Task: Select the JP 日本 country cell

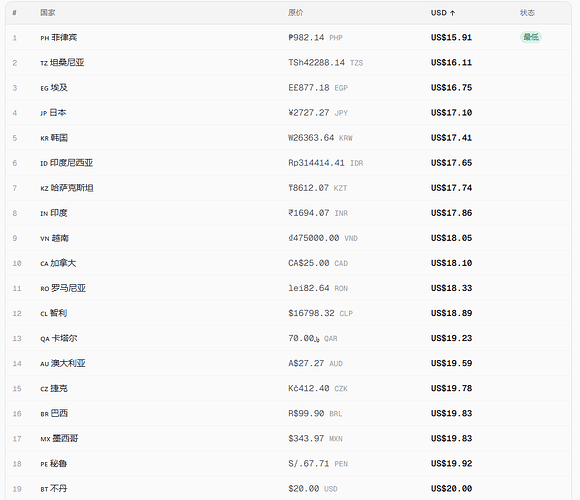Action: tap(53, 113)
